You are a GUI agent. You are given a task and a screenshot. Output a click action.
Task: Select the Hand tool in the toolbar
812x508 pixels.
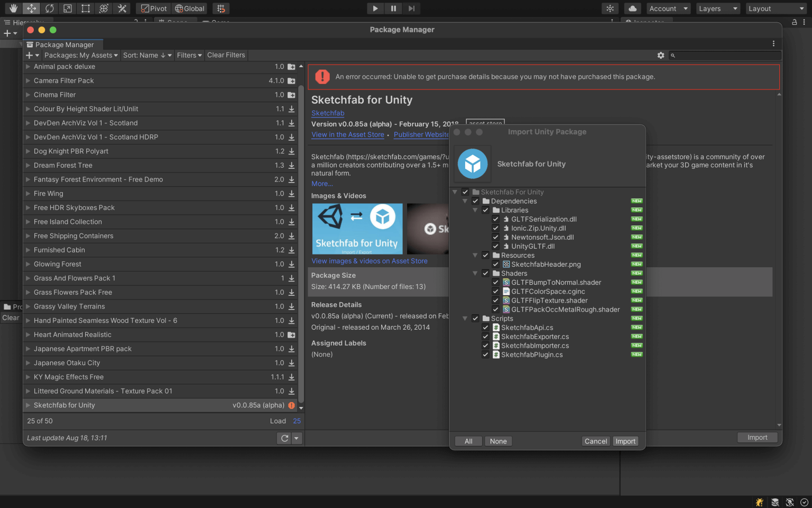pos(13,8)
